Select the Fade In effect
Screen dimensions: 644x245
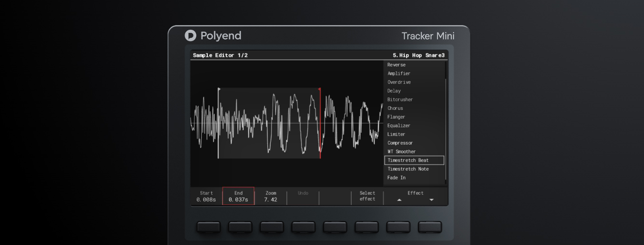pyautogui.click(x=397, y=177)
